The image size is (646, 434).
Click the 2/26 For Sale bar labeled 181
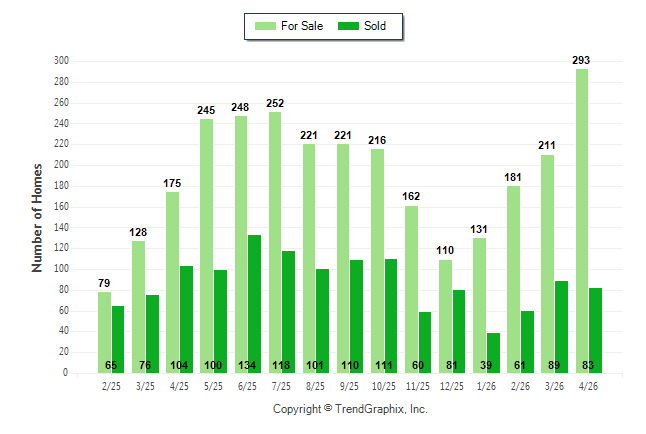coord(513,279)
